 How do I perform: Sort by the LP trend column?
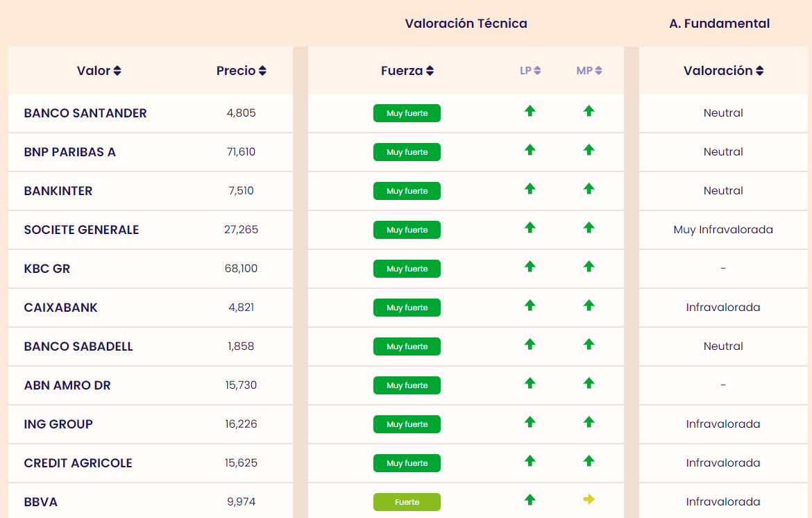[x=530, y=71]
